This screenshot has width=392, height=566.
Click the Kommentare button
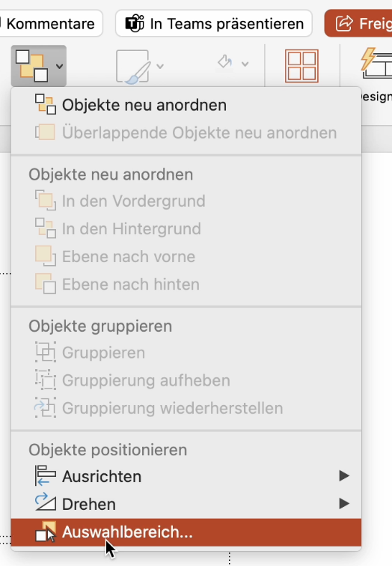point(51,24)
